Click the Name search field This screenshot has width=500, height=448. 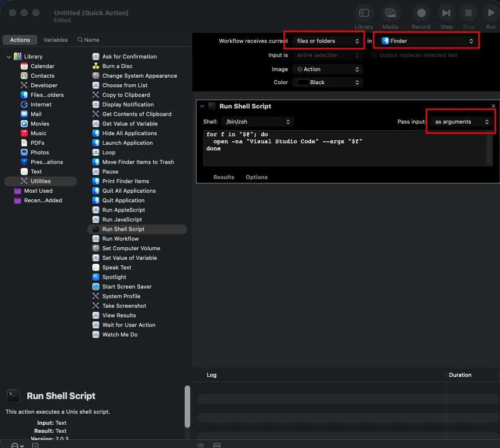pos(131,40)
